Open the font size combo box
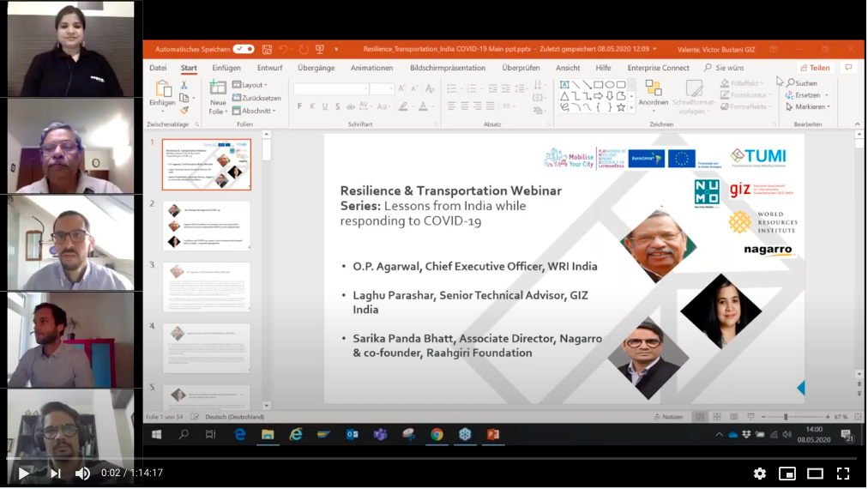This screenshot has width=868, height=489. [x=382, y=88]
